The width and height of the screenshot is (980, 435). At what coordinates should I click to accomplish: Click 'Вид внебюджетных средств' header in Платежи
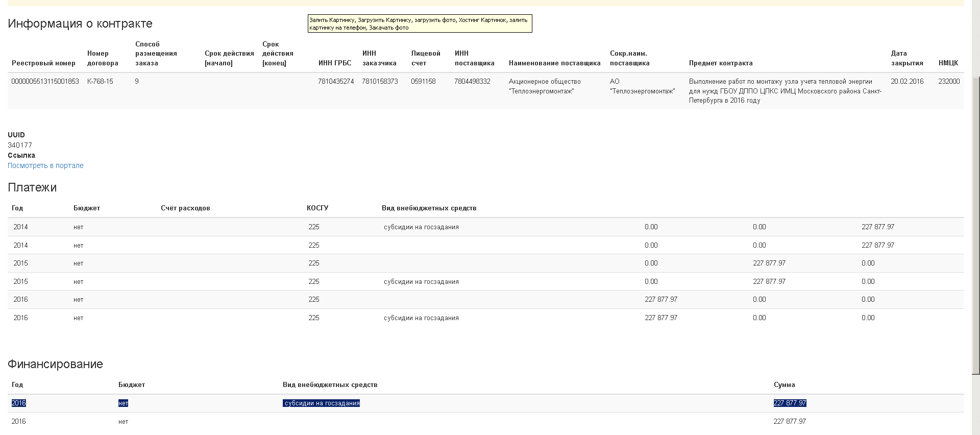point(429,208)
